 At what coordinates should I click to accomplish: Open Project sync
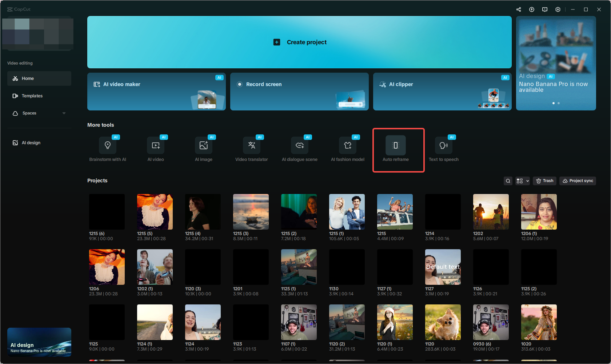tap(577, 181)
